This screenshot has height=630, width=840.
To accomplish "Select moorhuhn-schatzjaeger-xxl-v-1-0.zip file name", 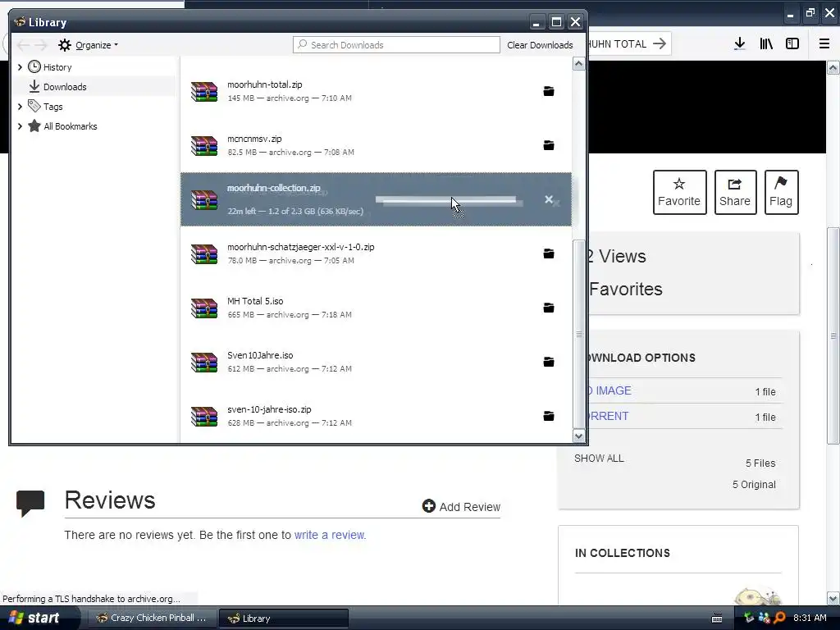I will [x=300, y=247].
